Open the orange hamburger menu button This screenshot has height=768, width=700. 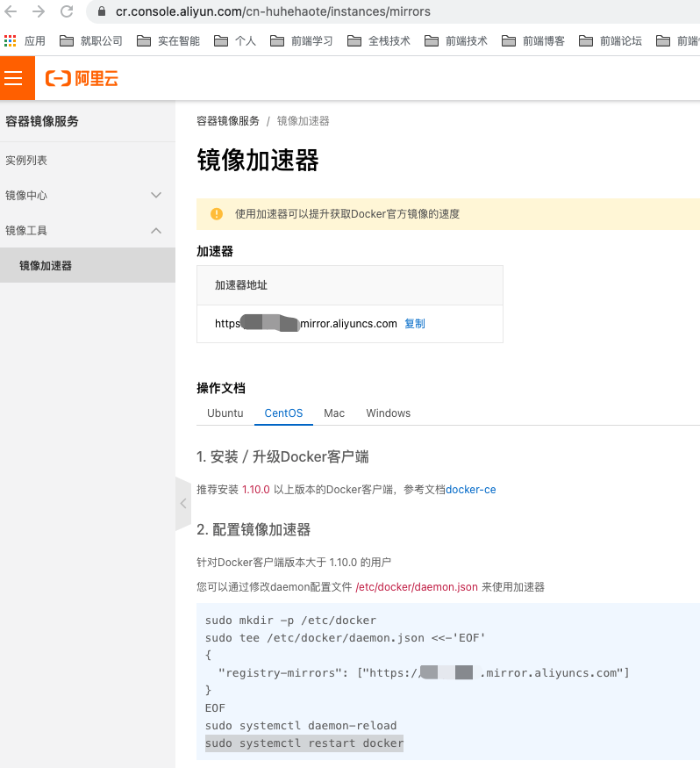pyautogui.click(x=18, y=78)
